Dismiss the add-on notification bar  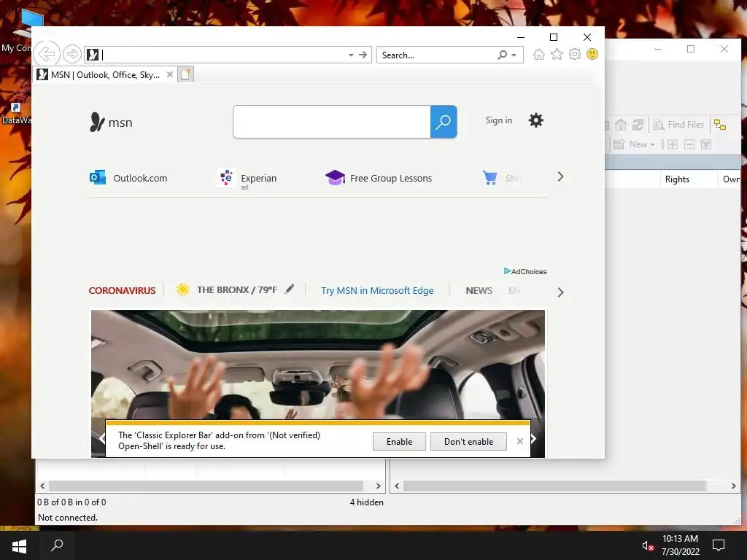[519, 441]
